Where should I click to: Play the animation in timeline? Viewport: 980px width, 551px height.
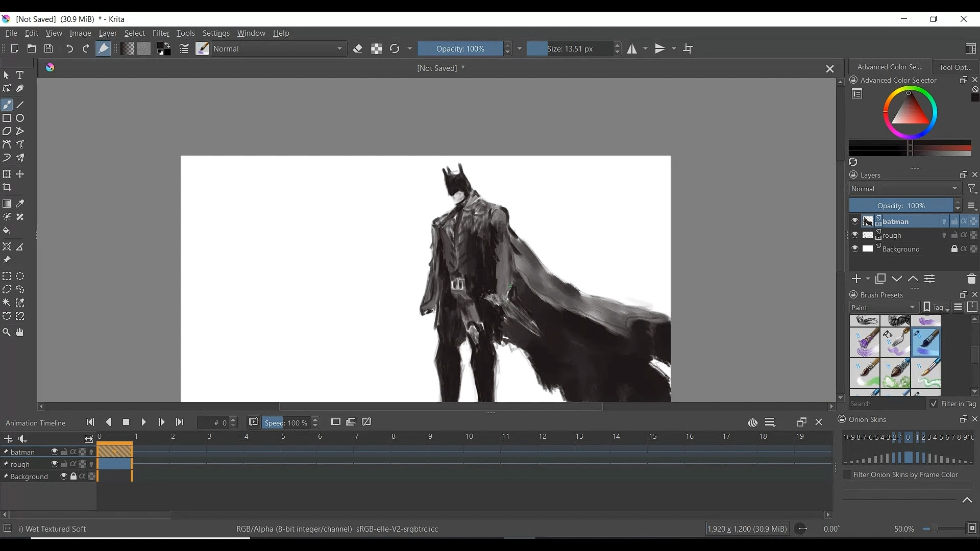144,422
